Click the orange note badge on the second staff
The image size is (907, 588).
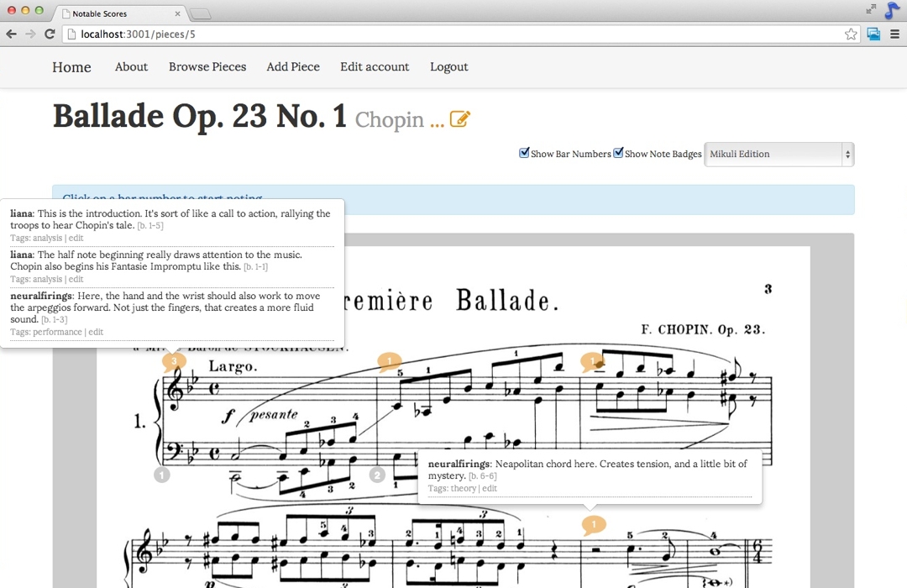594,525
